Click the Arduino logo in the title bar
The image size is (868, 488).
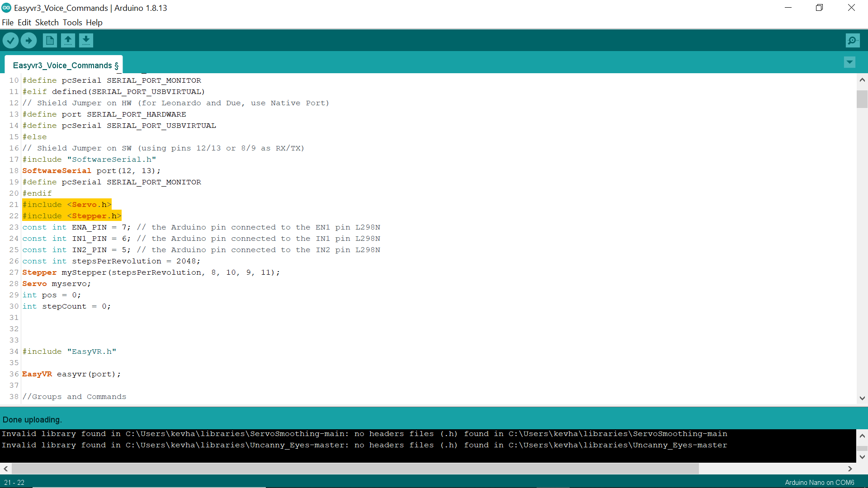[6, 8]
